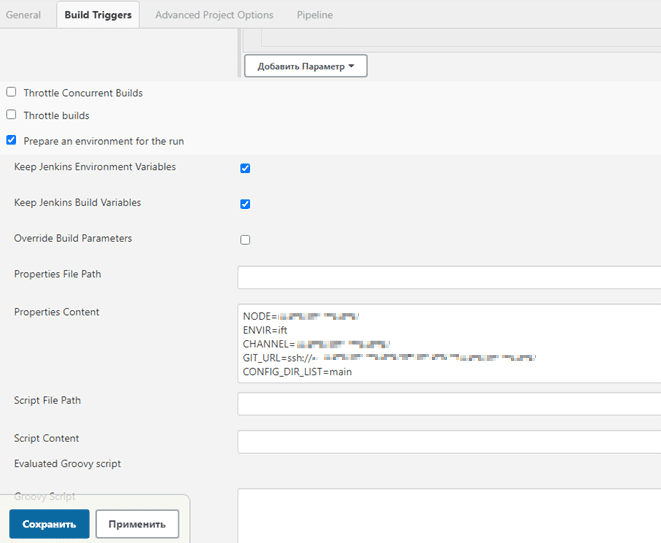Check the Override Build Parameters box
Screen dimensions: 661x543
(245, 240)
